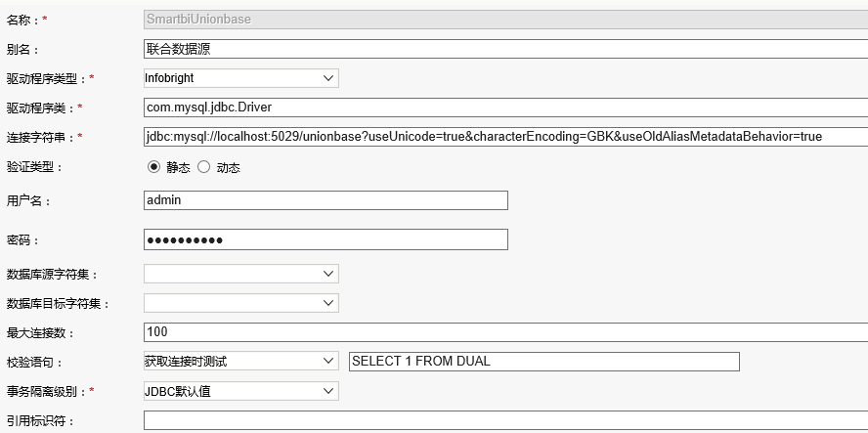The image size is (868, 433).
Task: Expand the 数据库目标字符集 dropdown
Action: (241, 303)
